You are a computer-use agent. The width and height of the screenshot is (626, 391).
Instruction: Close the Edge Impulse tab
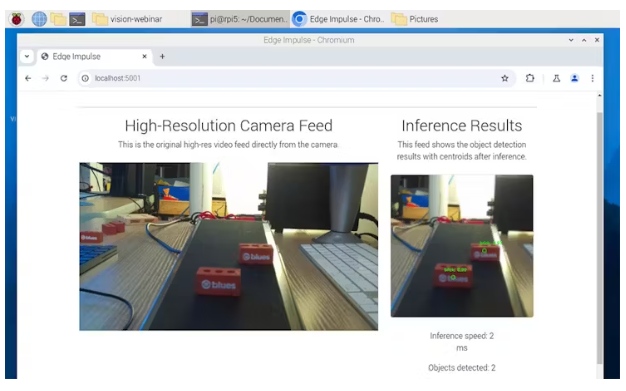(145, 56)
